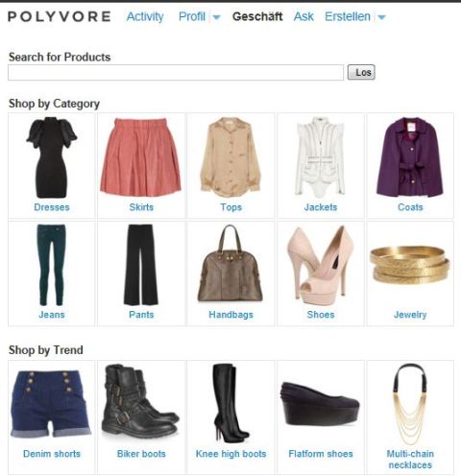The height and width of the screenshot is (476, 461).
Task: Select the black Biker boots image
Action: coord(140,401)
